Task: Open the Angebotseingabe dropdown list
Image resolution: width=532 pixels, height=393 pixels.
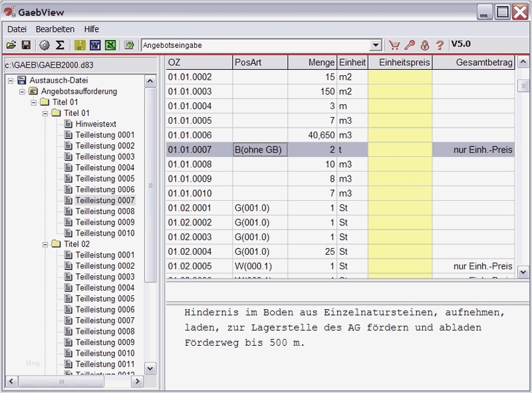Action: tap(376, 45)
